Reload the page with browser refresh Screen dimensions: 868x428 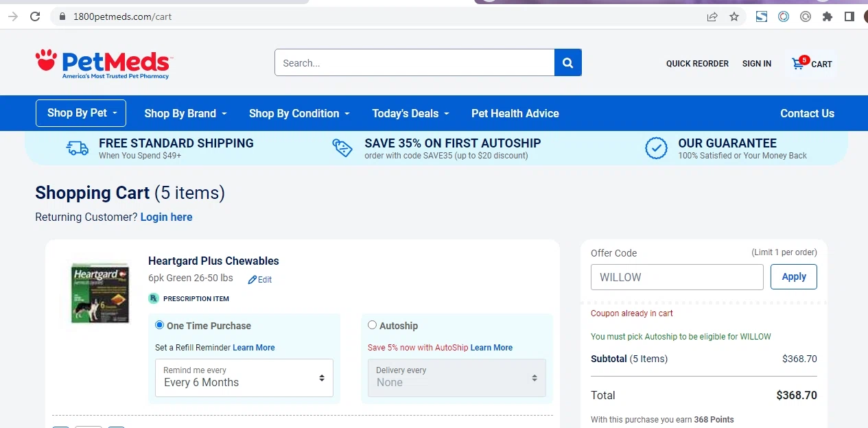click(35, 16)
